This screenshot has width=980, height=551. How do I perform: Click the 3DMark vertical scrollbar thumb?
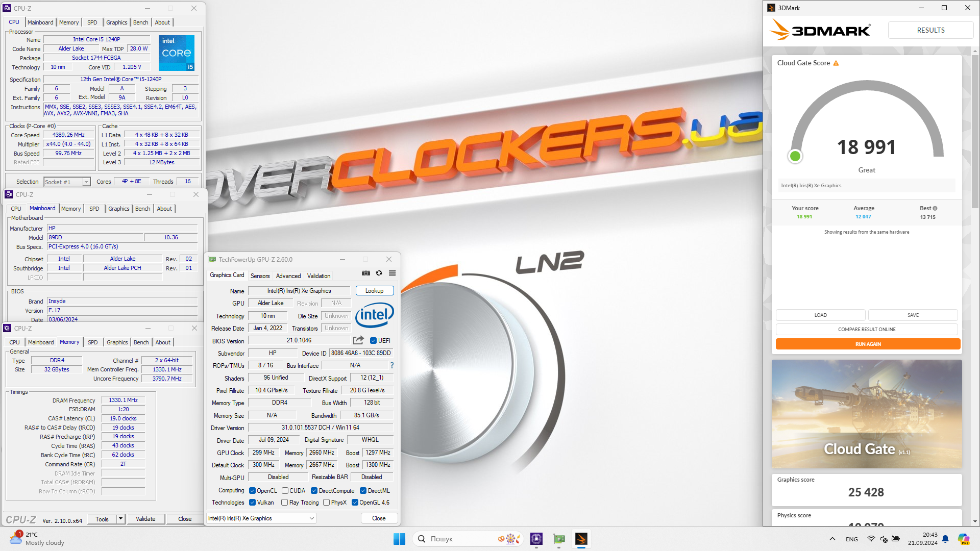[x=975, y=131]
